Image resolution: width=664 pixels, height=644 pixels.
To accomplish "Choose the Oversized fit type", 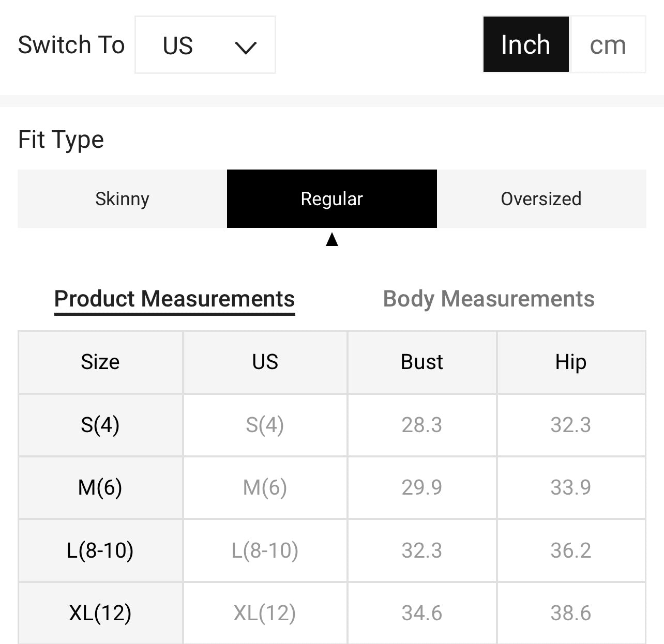I will coord(541,199).
